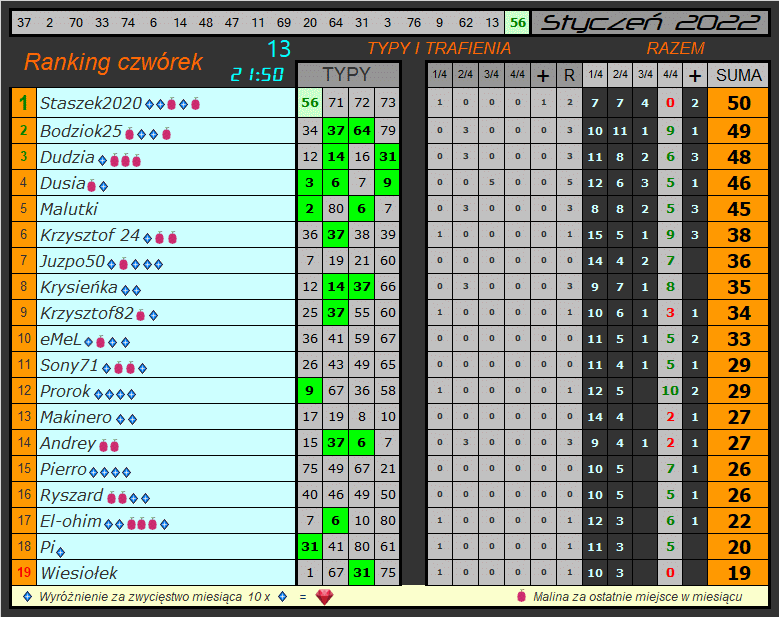This screenshot has height=617, width=779.
Task: Click the blue number 13 above the clock
Action: pos(279,49)
